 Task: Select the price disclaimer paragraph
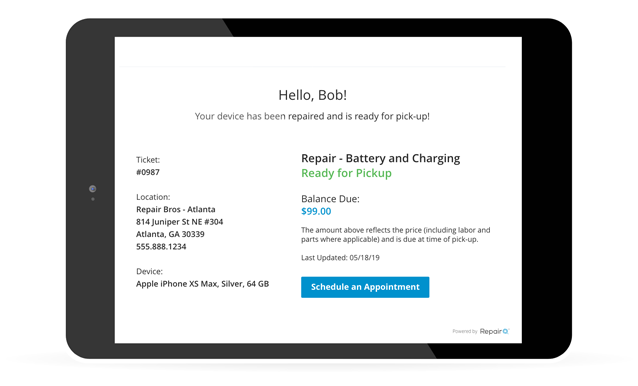click(x=395, y=235)
